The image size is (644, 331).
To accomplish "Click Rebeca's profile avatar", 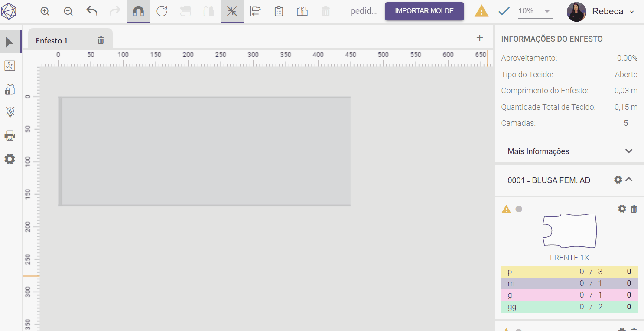I will pos(576,12).
